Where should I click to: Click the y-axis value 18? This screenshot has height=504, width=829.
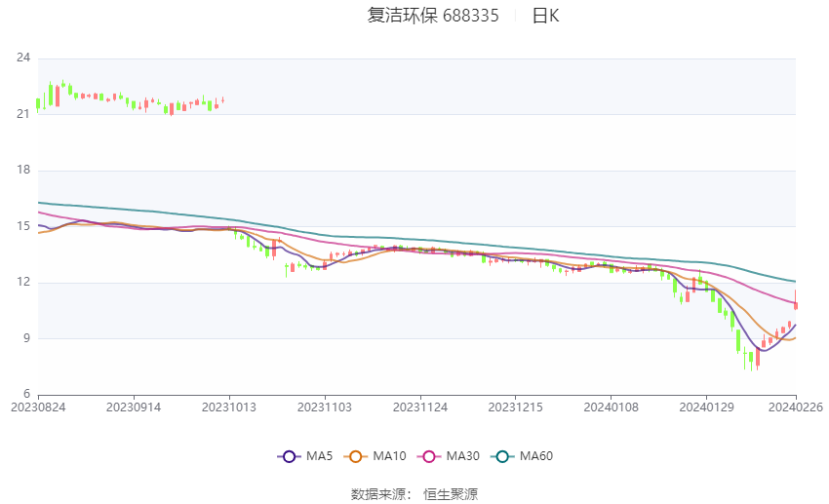coord(23,170)
